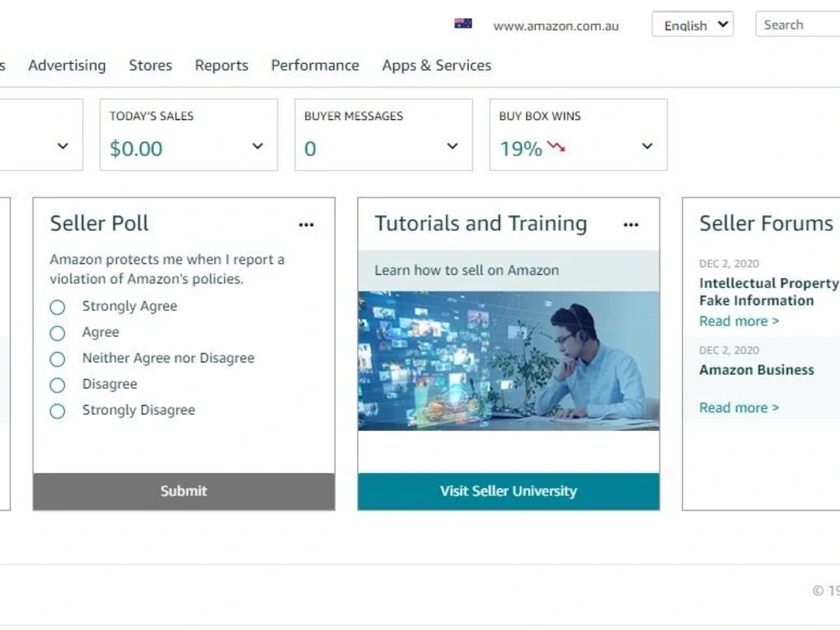Click the Seller University tutorial image
The height and width of the screenshot is (630, 840).
click(x=508, y=360)
